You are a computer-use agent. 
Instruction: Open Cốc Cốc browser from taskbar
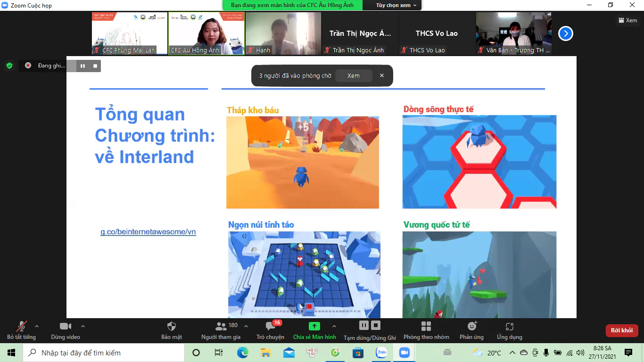(x=335, y=353)
